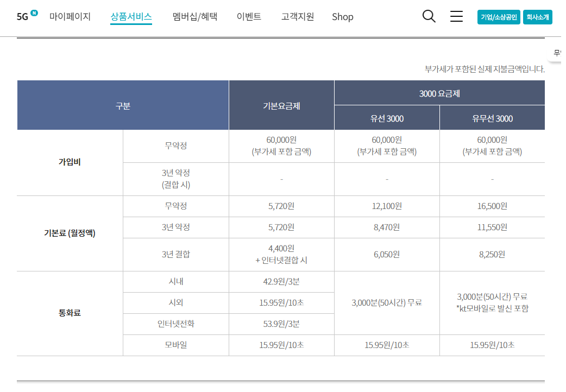Click the 기업/소상공인 button
566x392 pixels.
click(499, 17)
